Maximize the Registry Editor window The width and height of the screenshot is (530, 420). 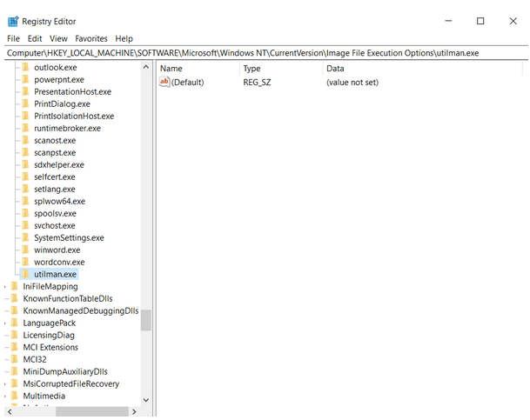(480, 21)
